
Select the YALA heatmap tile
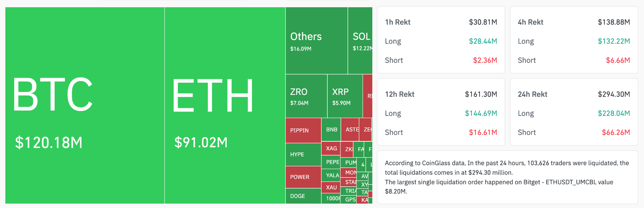(331, 175)
